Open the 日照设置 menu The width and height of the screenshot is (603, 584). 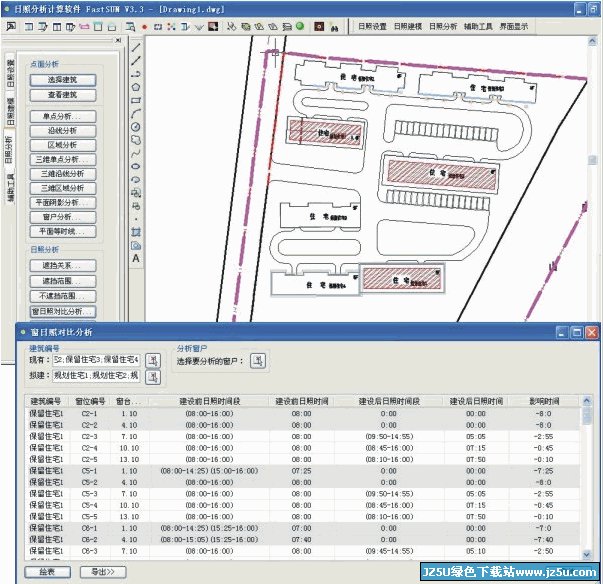point(372,26)
